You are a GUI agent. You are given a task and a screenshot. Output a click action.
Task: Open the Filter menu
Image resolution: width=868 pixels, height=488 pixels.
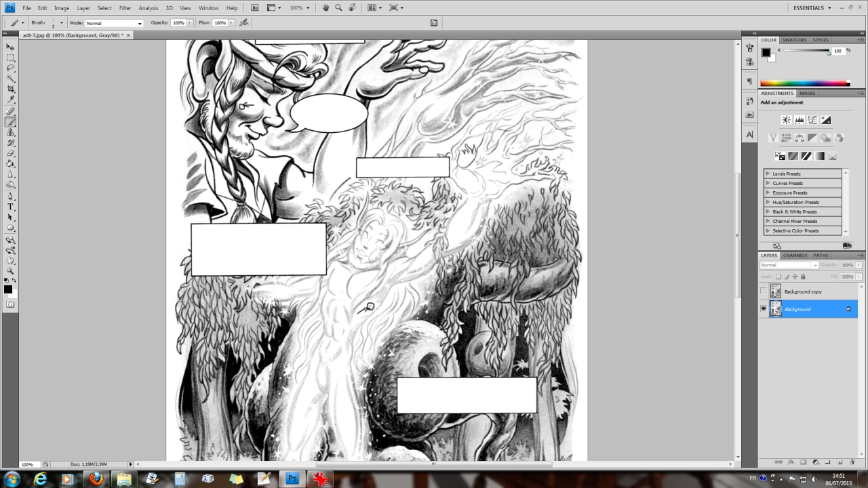click(x=125, y=8)
